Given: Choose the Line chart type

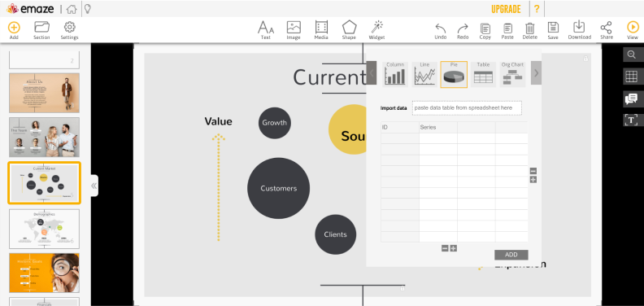Looking at the screenshot, I should click(x=424, y=74).
